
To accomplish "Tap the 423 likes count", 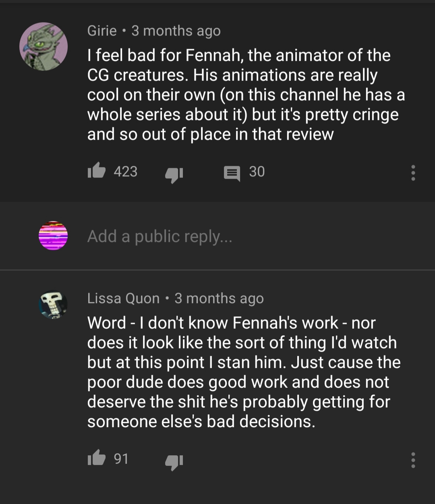I will 126,172.
